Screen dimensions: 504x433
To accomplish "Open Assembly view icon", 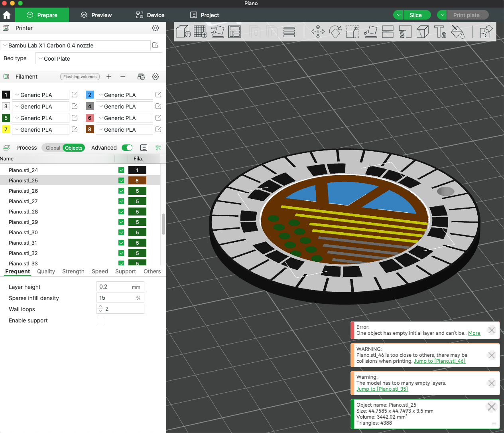I will (x=486, y=32).
